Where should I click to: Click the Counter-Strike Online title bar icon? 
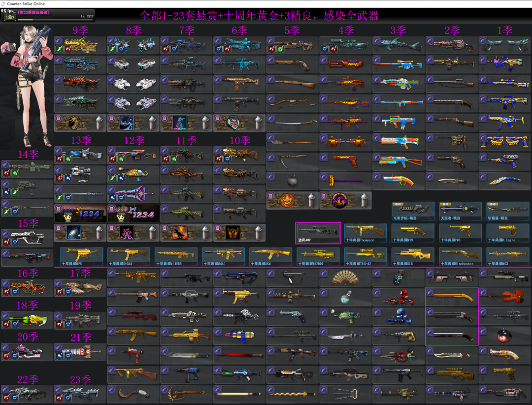point(3,3)
